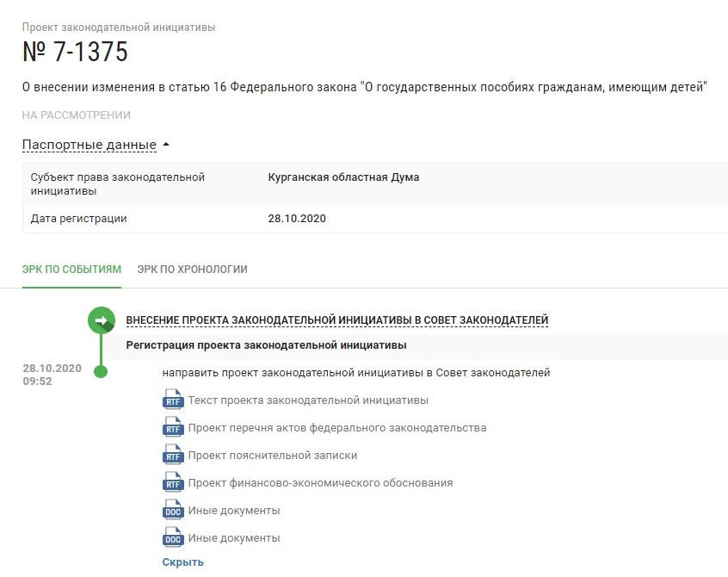The image size is (728, 577).
Task: Click the arrow beside Паспортные данные
Action: pyautogui.click(x=166, y=145)
